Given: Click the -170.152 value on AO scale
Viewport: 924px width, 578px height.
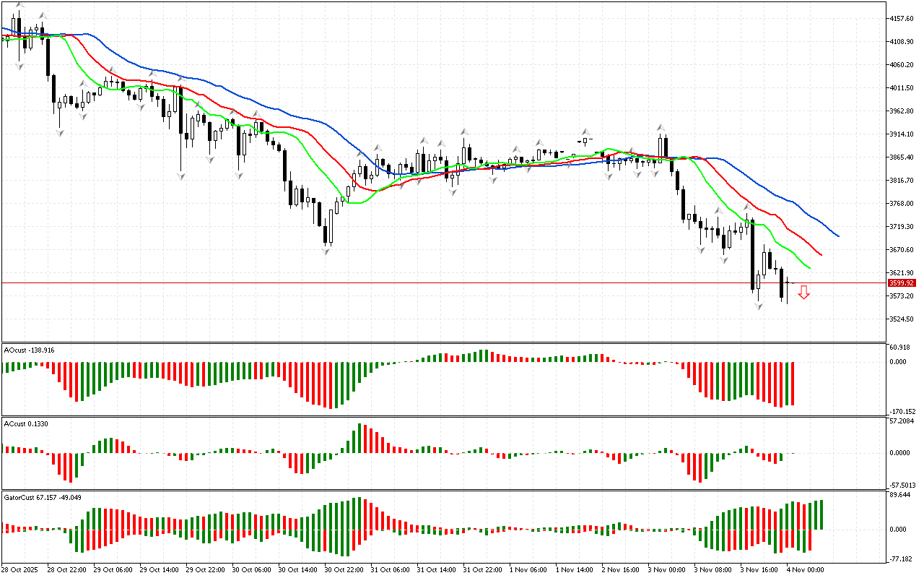Looking at the screenshot, I should (x=902, y=411).
